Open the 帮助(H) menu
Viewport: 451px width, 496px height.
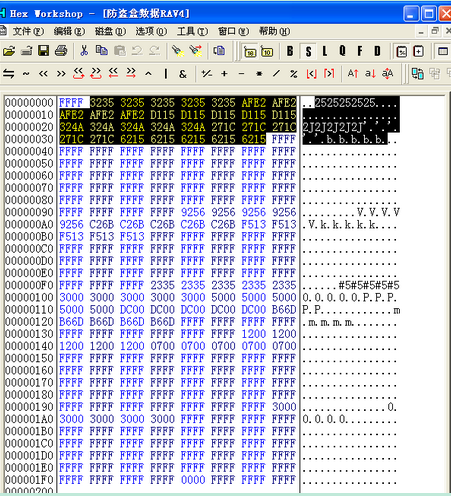pos(274,31)
